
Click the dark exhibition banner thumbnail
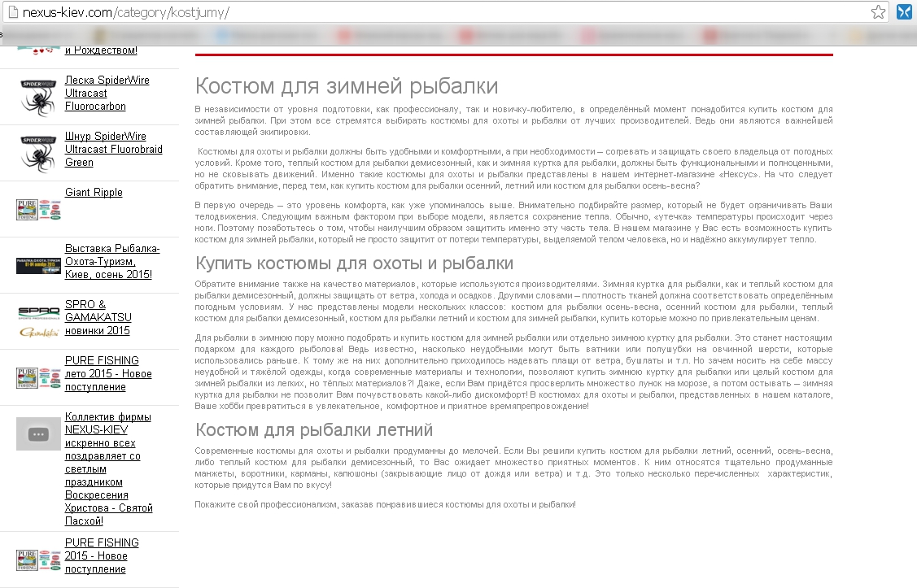coord(38,265)
